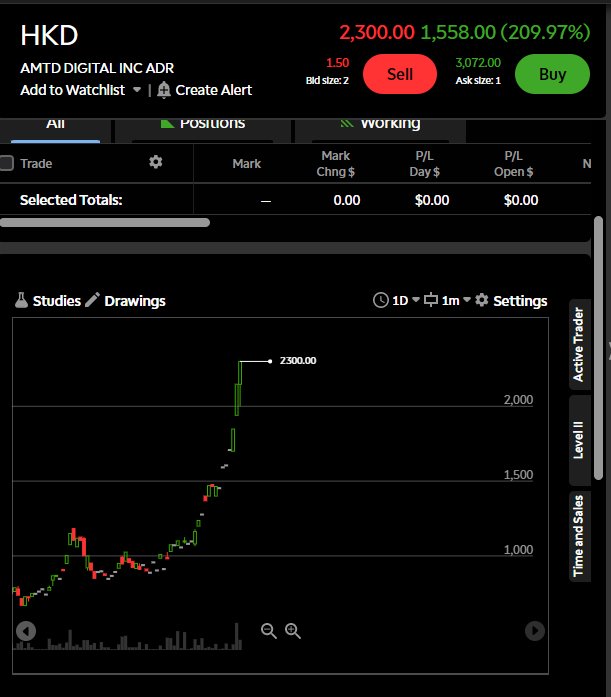Open the 1m interval dropdown
Screen dimensions: 611x697
(456, 300)
